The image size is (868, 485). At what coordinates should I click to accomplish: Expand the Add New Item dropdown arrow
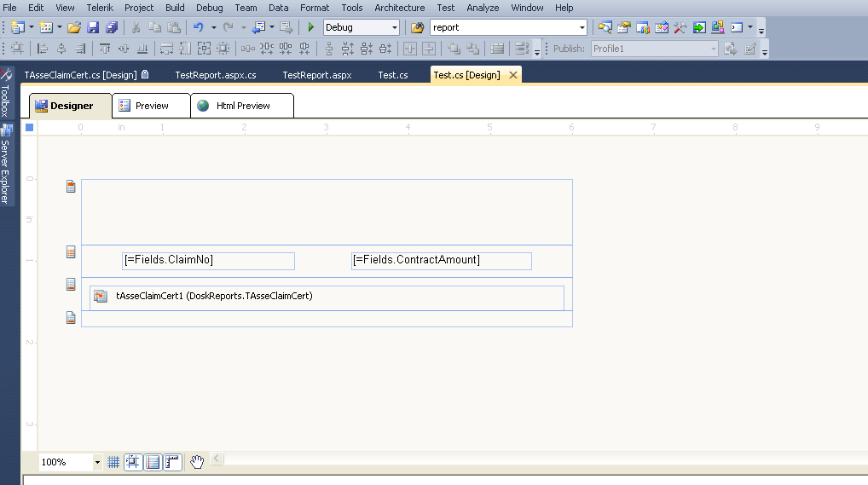point(59,27)
